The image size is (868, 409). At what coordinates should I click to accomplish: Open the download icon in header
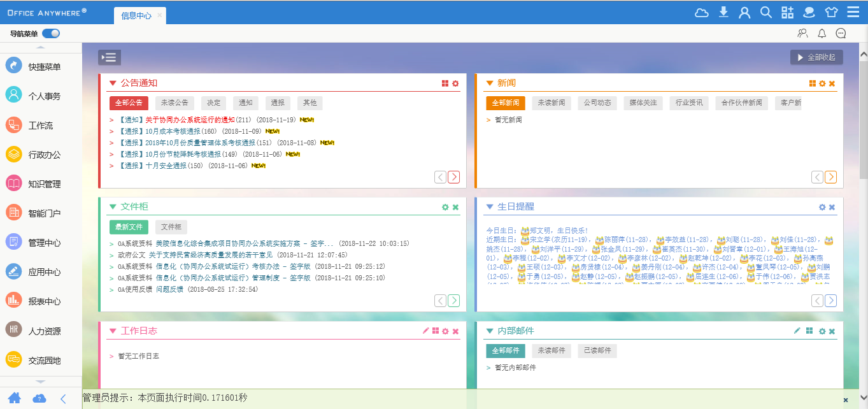[x=723, y=12]
